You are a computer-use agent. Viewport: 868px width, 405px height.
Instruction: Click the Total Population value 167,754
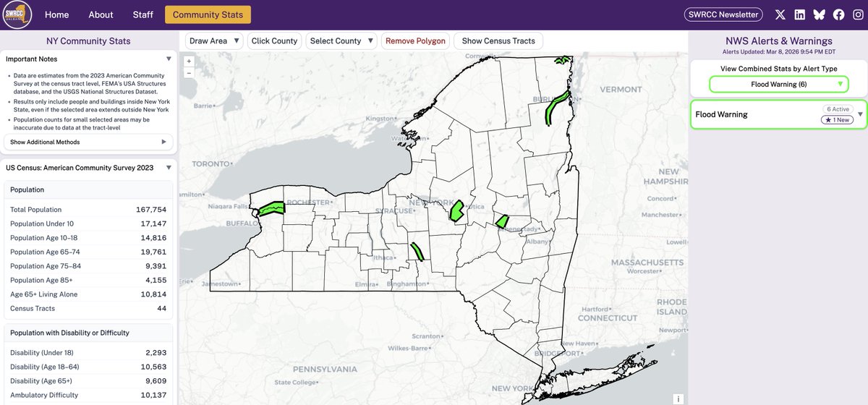pos(151,210)
